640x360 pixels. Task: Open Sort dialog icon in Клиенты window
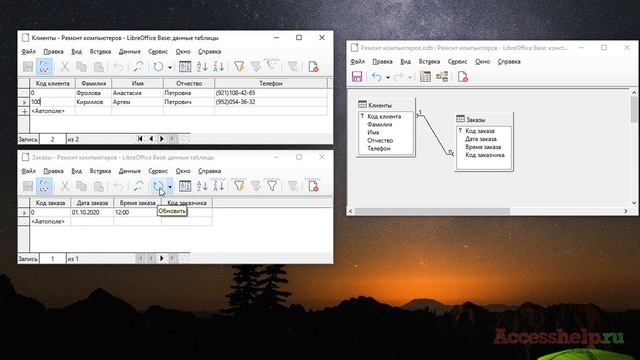click(x=185, y=67)
